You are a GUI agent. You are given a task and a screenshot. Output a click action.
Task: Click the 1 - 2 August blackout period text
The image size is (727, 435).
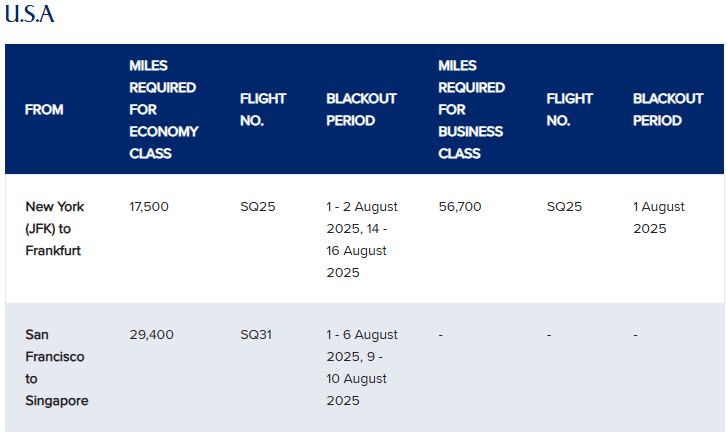[x=362, y=239]
